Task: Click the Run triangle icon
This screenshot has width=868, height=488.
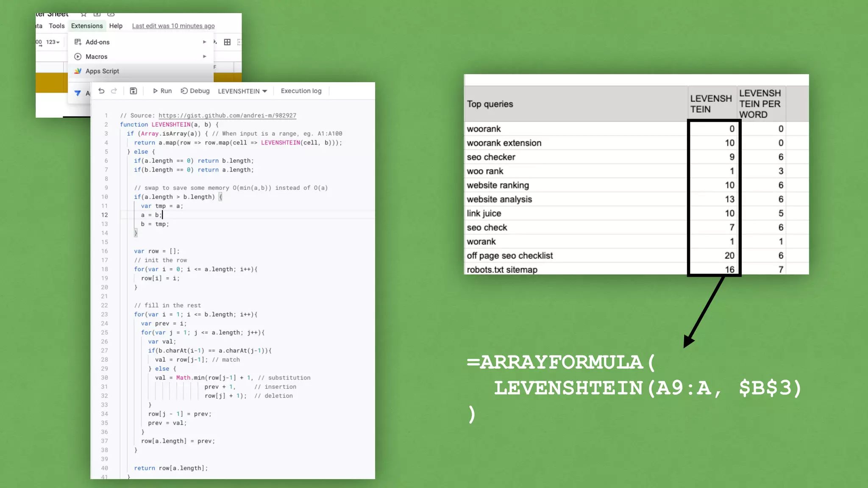Action: 156,91
